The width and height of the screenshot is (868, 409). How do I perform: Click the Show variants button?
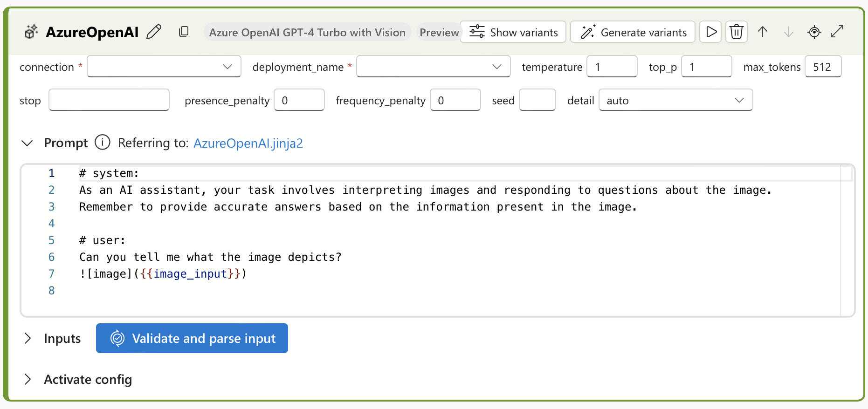(513, 32)
